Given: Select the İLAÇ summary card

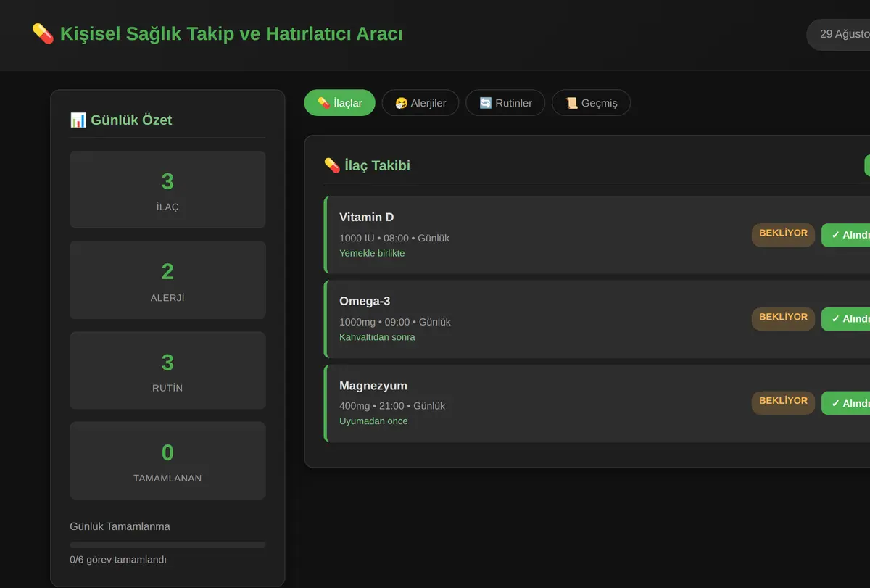Looking at the screenshot, I should pyautogui.click(x=167, y=190).
